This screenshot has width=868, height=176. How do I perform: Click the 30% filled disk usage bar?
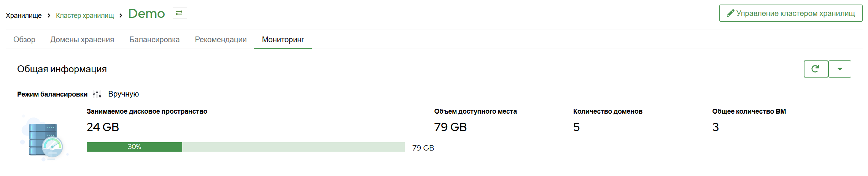(134, 147)
